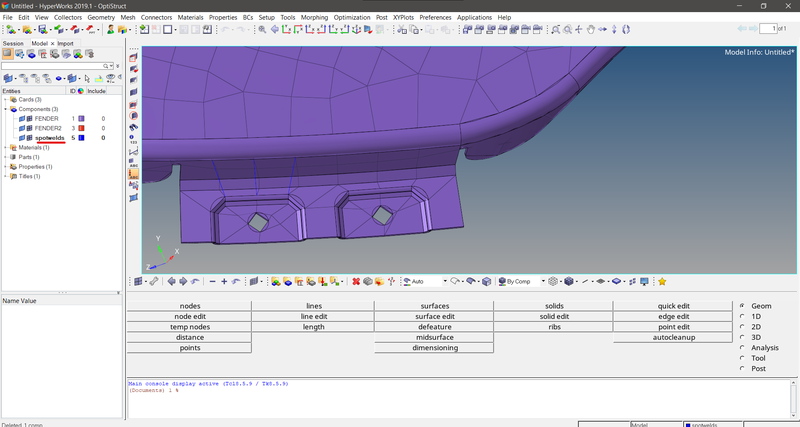The height and width of the screenshot is (427, 800).
Task: Click the binoculars find icon in left toolbar
Action: point(134,128)
